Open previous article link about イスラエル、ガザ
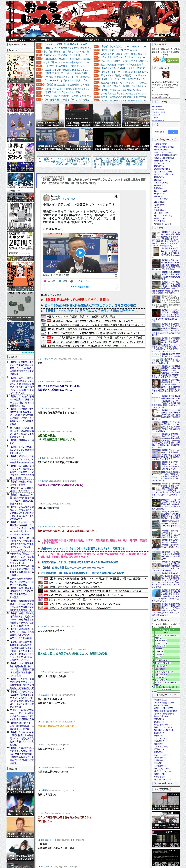 [x=63, y=161]
